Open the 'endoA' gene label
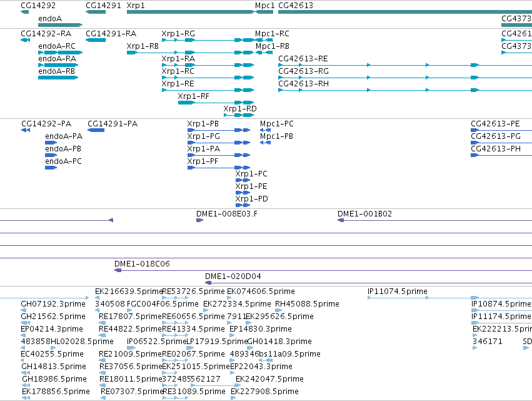Screen dimensions: 532x401 (x=50, y=19)
